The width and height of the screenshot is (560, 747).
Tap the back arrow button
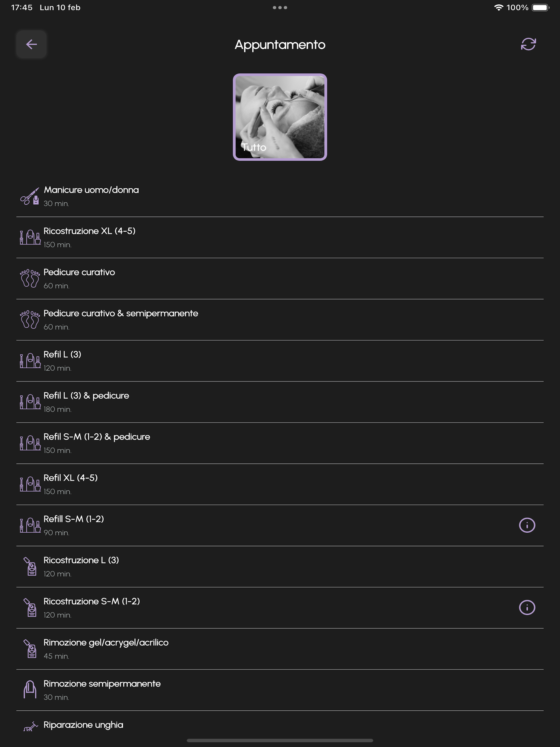point(31,44)
